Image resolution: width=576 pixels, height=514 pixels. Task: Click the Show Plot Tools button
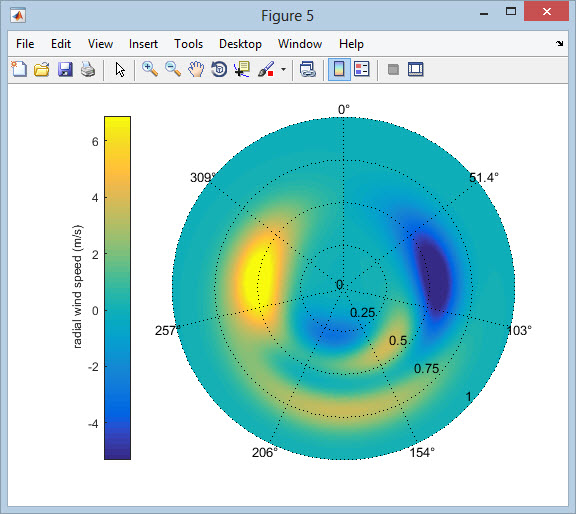tap(416, 69)
